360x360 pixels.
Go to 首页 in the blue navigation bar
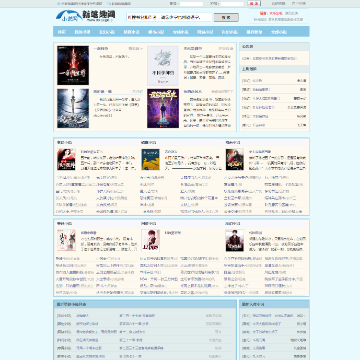click(62, 32)
